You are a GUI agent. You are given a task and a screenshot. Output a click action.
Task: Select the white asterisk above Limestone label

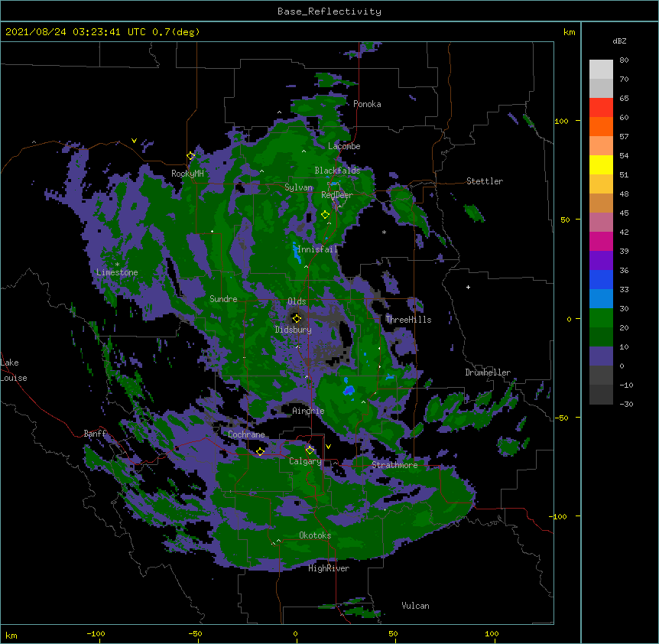coord(117,265)
